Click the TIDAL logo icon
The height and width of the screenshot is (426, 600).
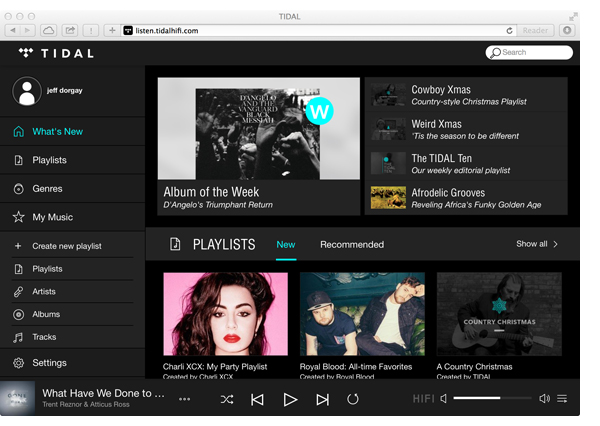[x=26, y=52]
